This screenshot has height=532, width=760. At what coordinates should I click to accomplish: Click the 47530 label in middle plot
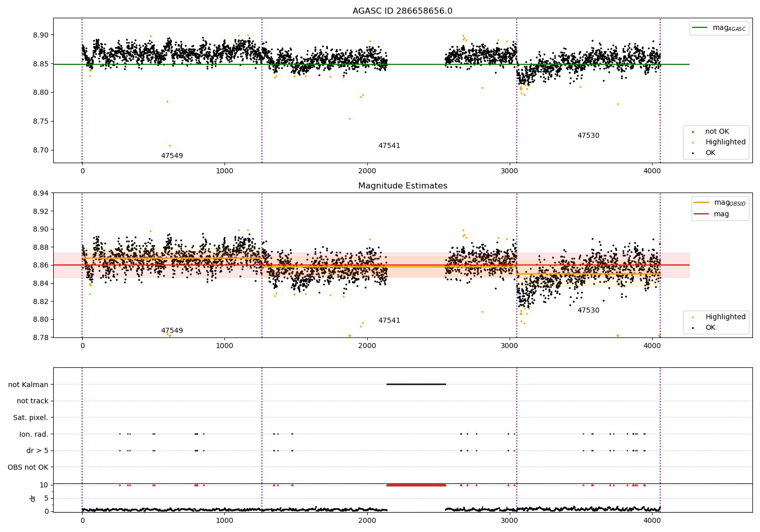pos(588,311)
